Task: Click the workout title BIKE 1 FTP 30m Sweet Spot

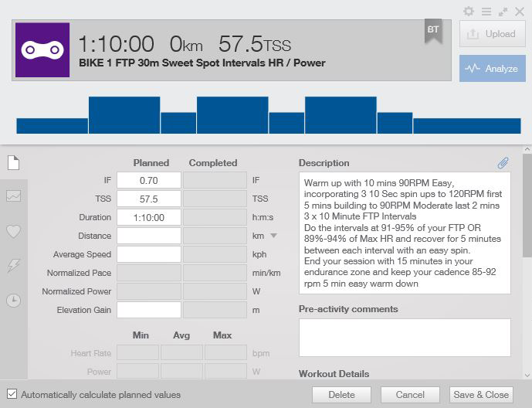Action: (x=202, y=63)
